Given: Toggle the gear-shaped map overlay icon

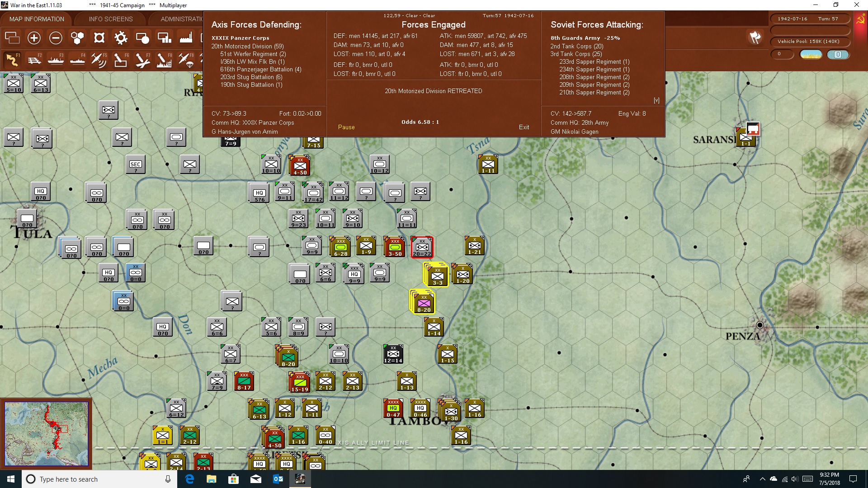Looking at the screenshot, I should 121,38.
